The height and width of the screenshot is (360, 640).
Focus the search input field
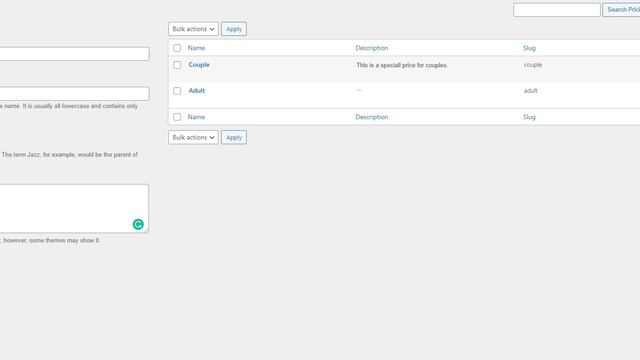pyautogui.click(x=557, y=9)
